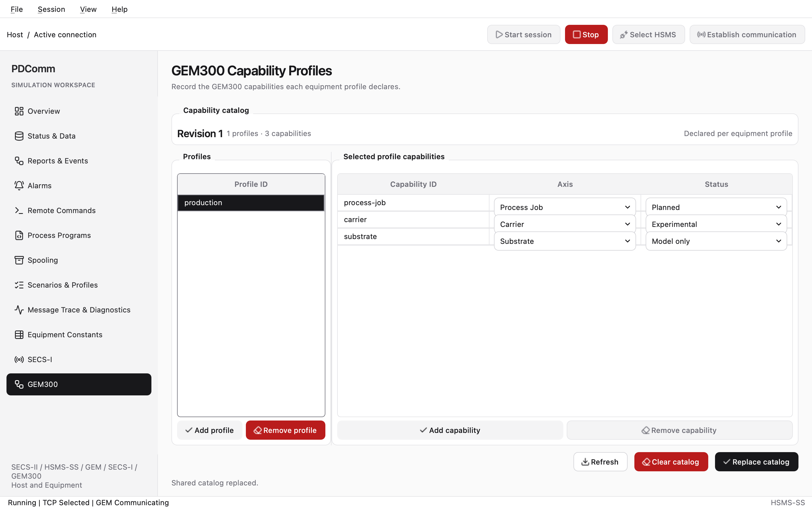
Task: Open the View menu
Action: point(88,9)
